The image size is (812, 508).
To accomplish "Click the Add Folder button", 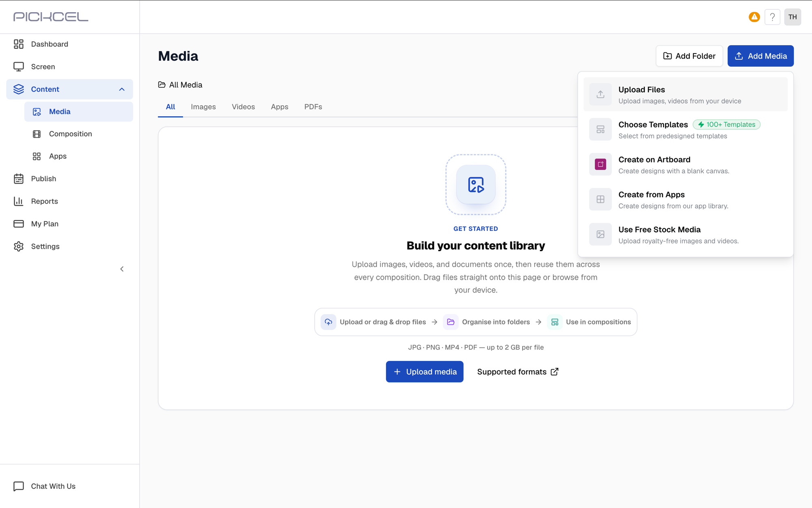I will (x=689, y=56).
